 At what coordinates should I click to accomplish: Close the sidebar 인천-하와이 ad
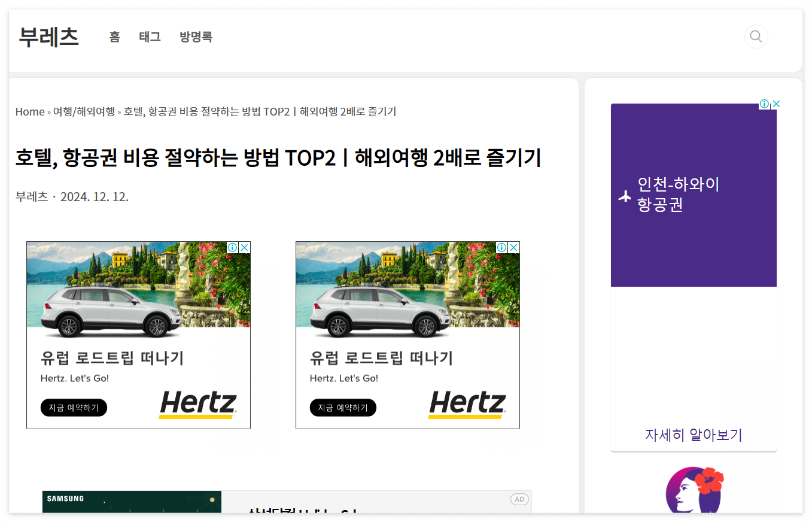(x=776, y=104)
